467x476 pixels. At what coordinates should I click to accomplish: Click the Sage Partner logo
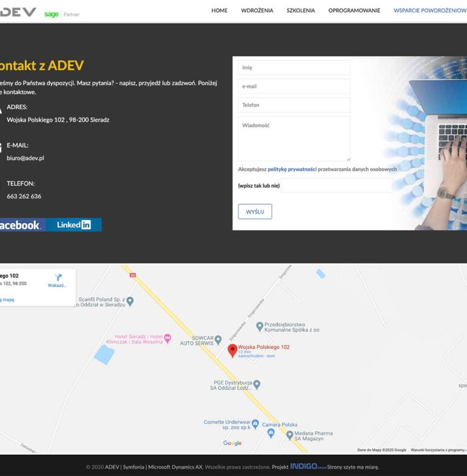[x=62, y=15]
